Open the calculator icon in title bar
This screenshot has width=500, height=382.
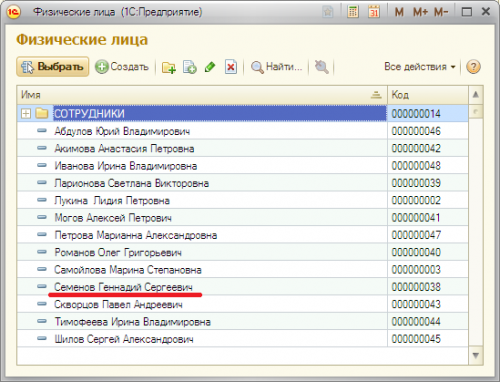353,12
